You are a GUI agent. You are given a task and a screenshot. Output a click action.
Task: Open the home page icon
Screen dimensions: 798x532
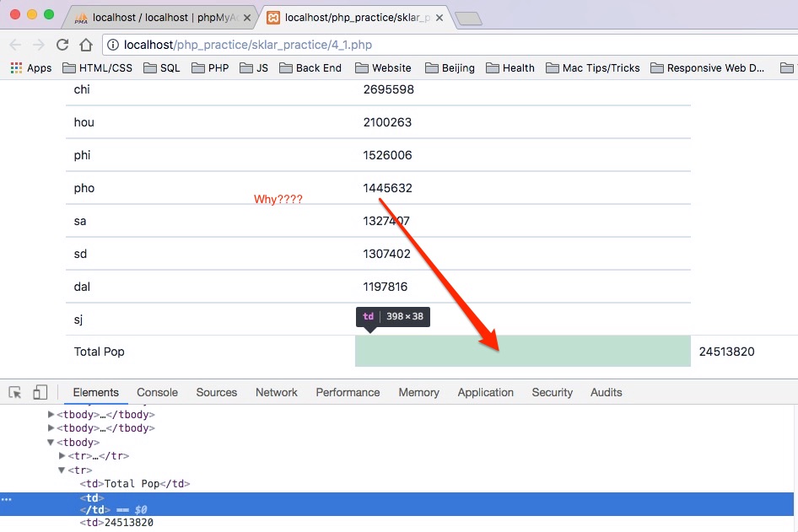(x=85, y=44)
